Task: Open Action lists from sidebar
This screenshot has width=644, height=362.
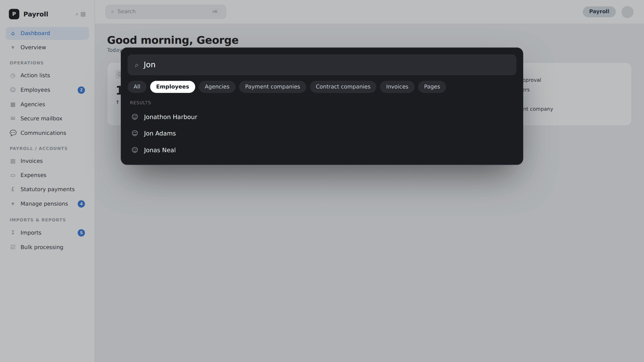Action: pos(47,75)
